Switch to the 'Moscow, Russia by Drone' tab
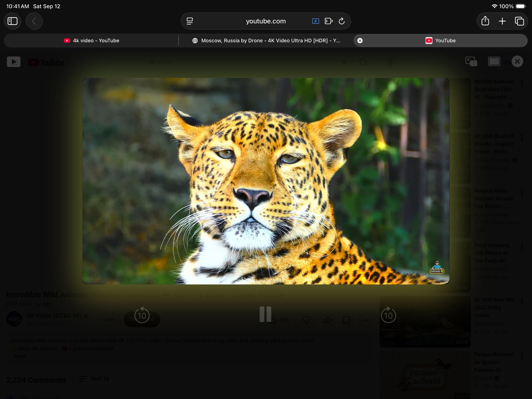This screenshot has height=399, width=532. tap(266, 41)
